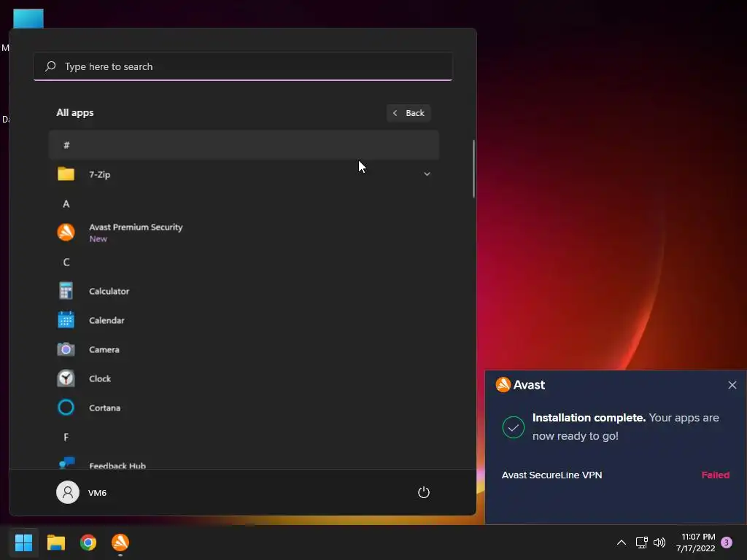Click the Failed status text
The width and height of the screenshot is (747, 560).
coord(715,475)
